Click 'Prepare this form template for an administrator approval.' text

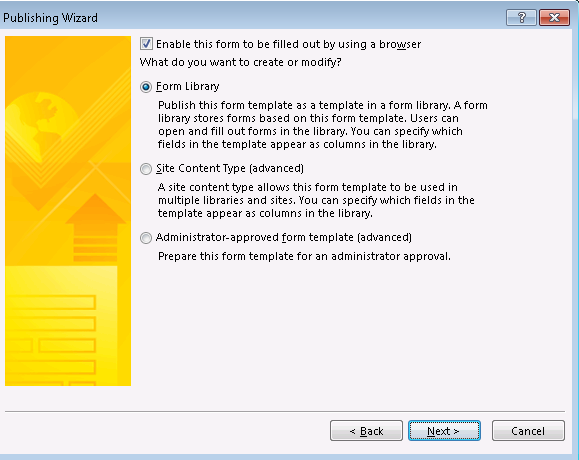pos(304,256)
